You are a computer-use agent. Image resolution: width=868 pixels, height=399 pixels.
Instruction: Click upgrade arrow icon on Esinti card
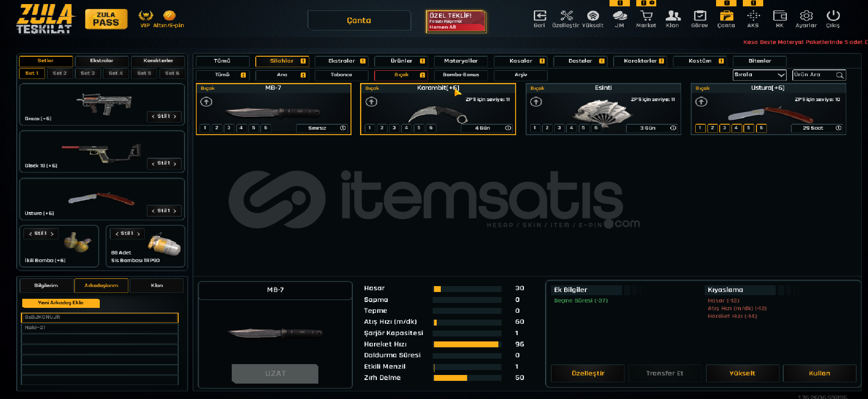click(x=536, y=102)
